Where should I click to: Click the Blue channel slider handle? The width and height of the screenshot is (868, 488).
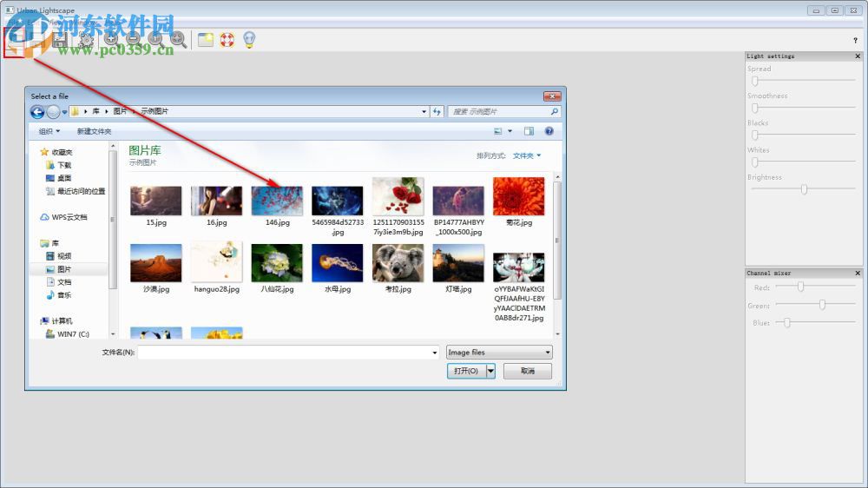786,322
